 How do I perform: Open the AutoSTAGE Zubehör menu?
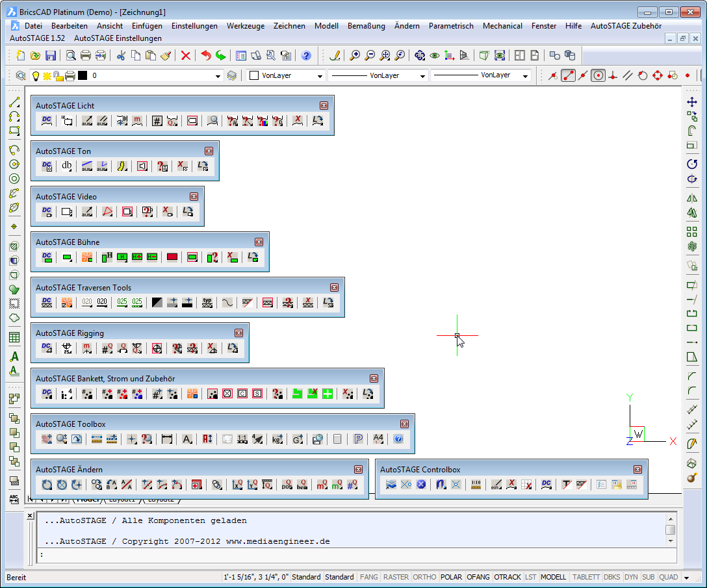[x=626, y=26]
